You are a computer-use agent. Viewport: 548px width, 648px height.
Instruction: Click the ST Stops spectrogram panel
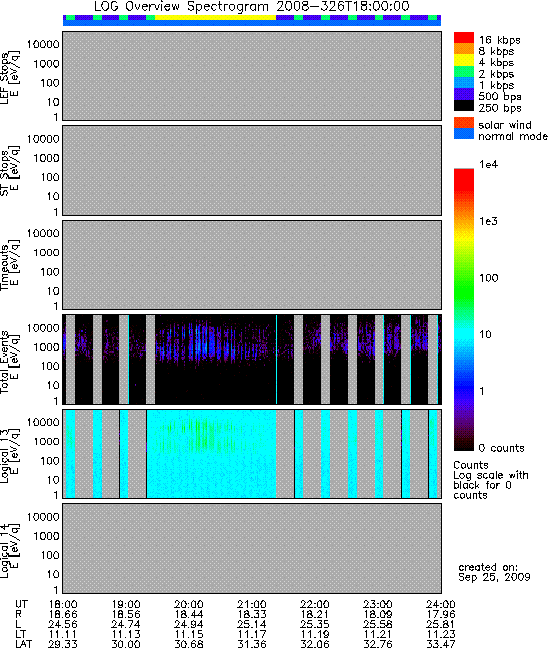(x=252, y=170)
